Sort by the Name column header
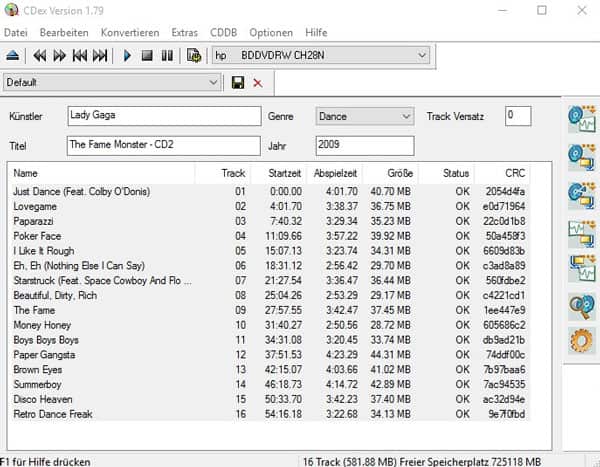The width and height of the screenshot is (600, 467). tap(101, 173)
